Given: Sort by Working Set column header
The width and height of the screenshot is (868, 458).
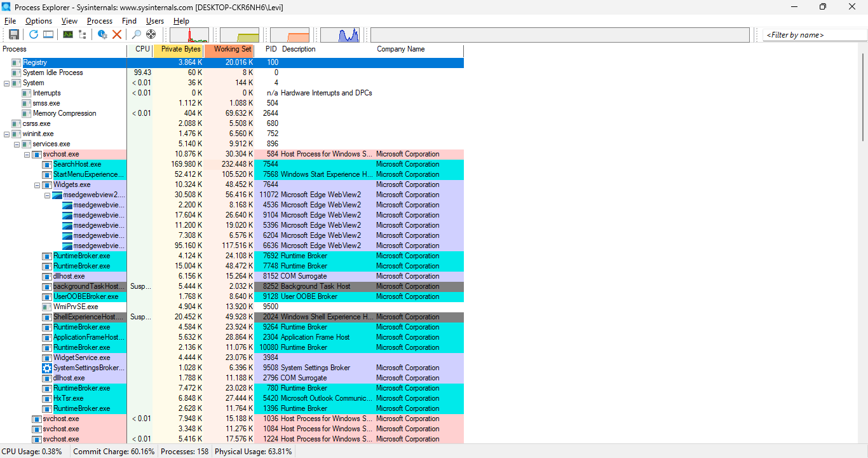Looking at the screenshot, I should click(x=229, y=49).
